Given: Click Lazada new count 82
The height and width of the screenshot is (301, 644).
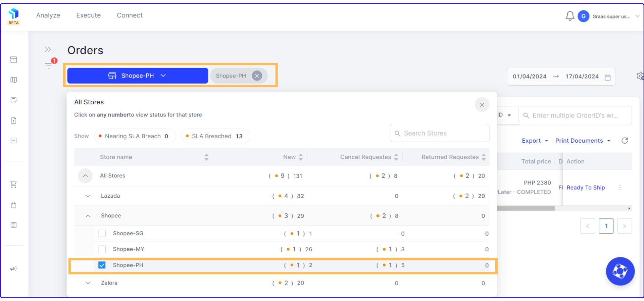Looking at the screenshot, I should click(301, 196).
